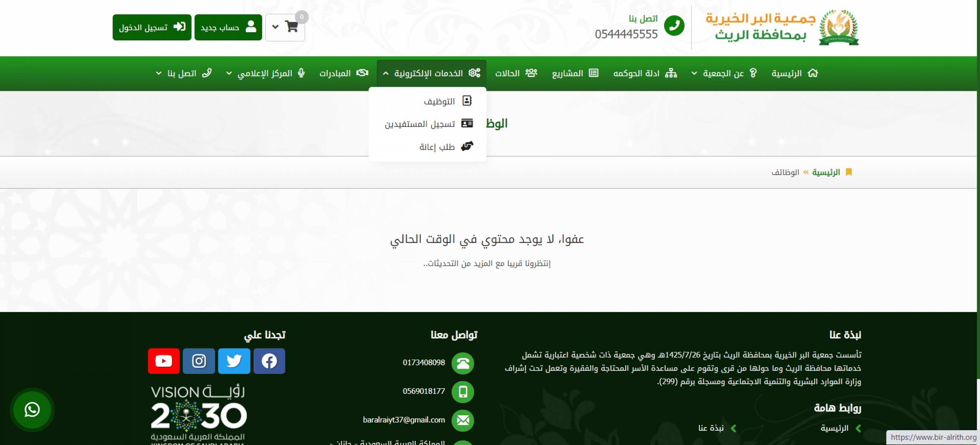Open the الحالات navigation item
980x445 pixels.
click(x=516, y=73)
